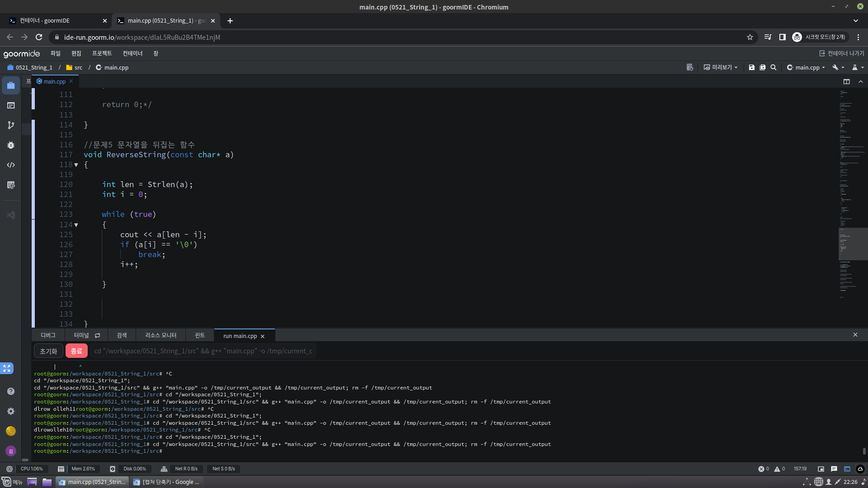Open the project explorer sidebar icon
Screen dimensions: 868x488
11,85
